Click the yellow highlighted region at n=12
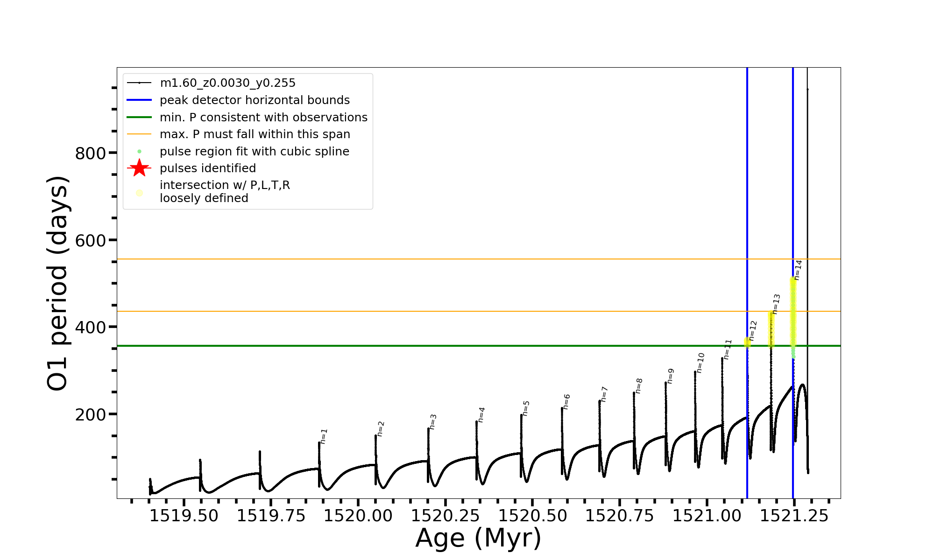Viewport: 934px width, 560px height. point(747,343)
